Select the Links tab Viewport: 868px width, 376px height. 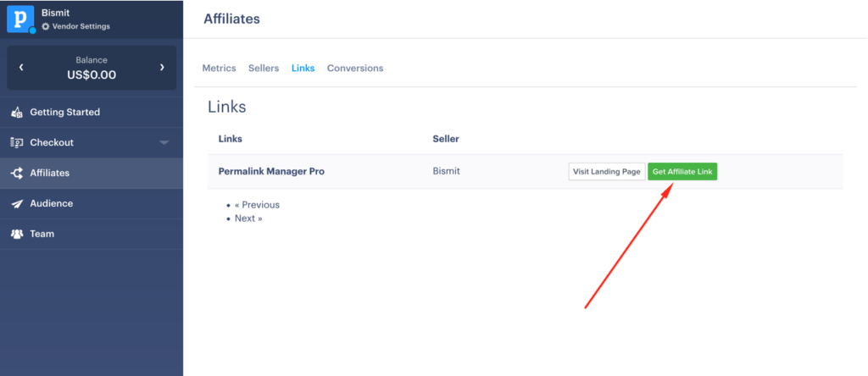pyautogui.click(x=303, y=68)
